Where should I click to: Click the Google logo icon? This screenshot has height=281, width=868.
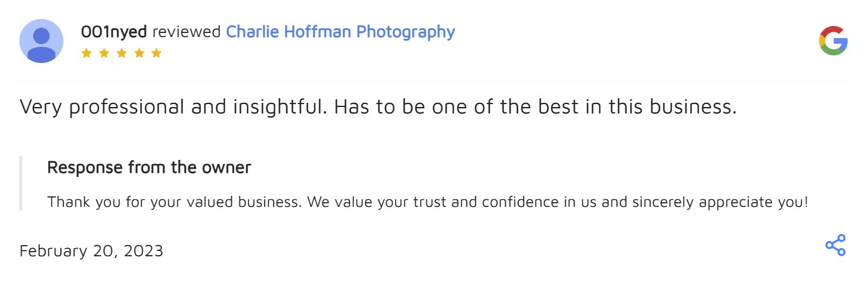[x=833, y=41]
